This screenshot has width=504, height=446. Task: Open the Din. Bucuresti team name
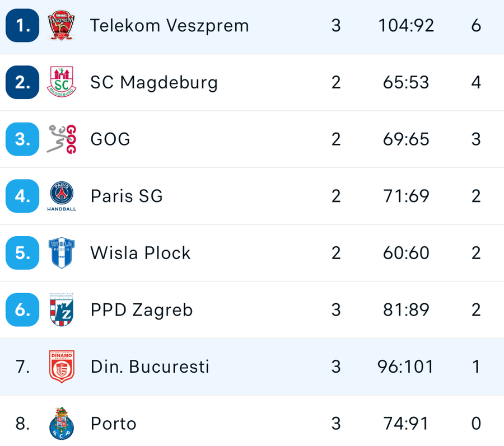coord(150,367)
